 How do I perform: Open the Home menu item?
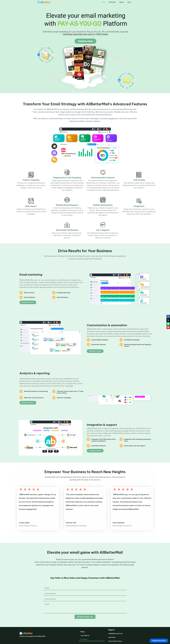(x=104, y=2)
